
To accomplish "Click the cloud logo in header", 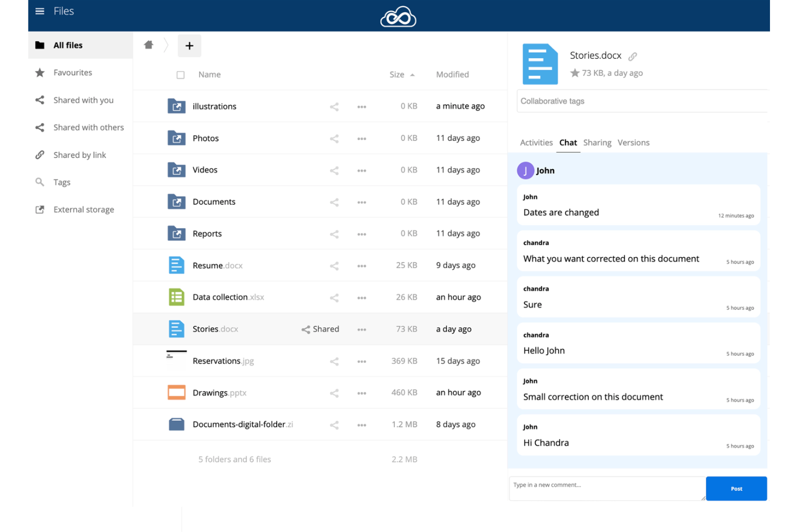I will (x=398, y=17).
